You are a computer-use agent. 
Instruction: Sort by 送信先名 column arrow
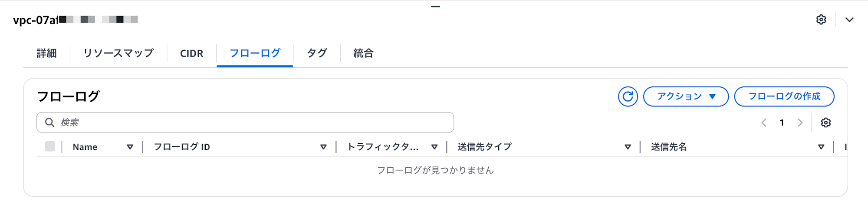coord(821,147)
